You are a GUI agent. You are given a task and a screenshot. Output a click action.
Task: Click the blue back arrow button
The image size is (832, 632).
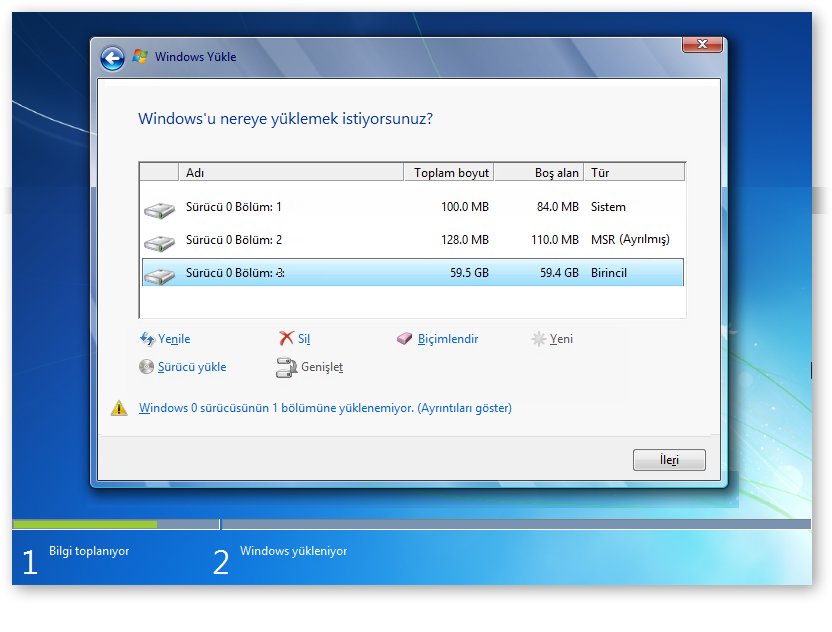(112, 58)
